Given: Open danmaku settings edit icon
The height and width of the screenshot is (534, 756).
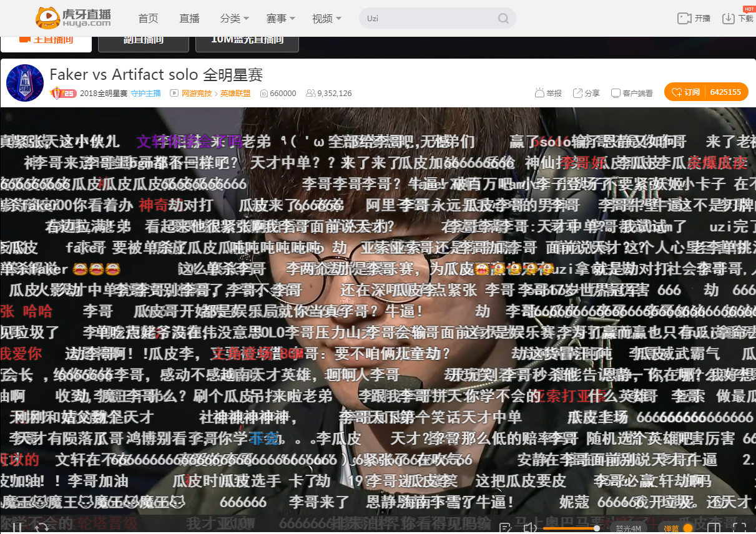Looking at the screenshot, I should coord(504,529).
